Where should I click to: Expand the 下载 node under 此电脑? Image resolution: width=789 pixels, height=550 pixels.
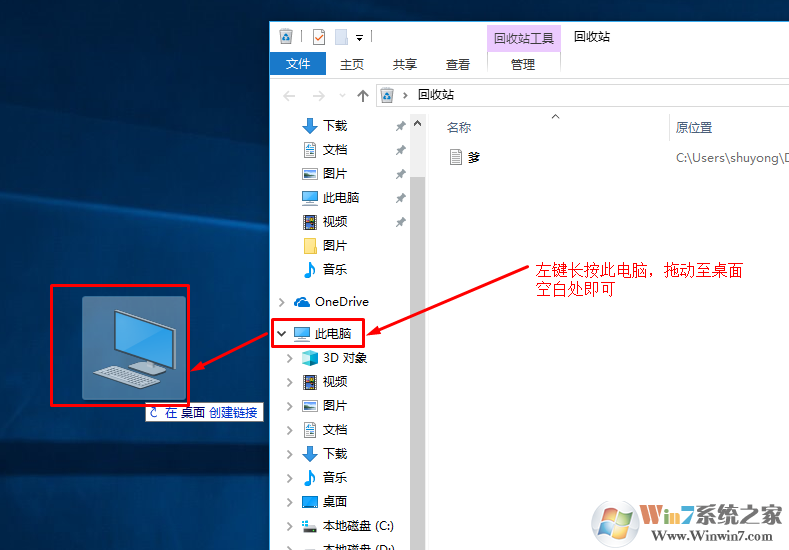pos(289,454)
